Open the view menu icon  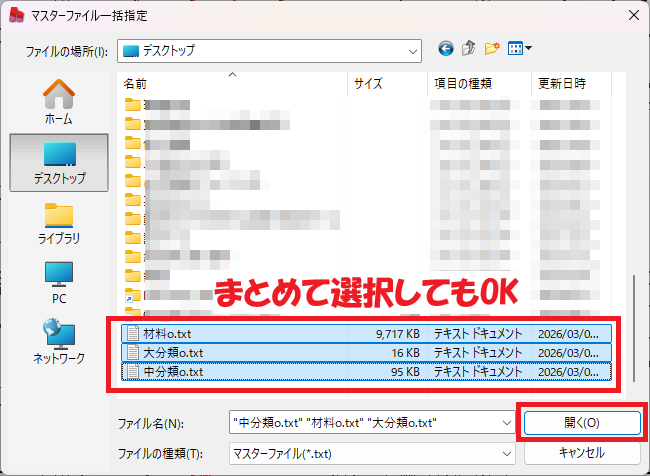click(519, 49)
